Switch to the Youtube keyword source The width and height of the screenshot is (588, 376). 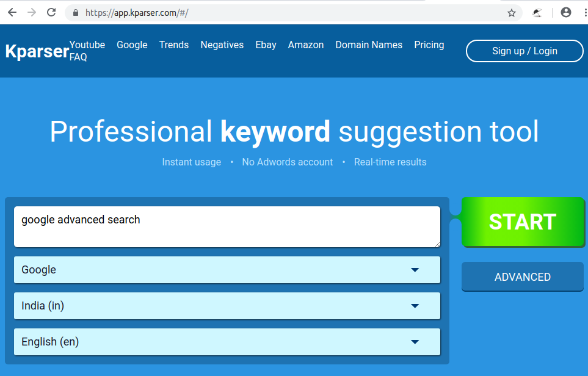pyautogui.click(x=87, y=45)
